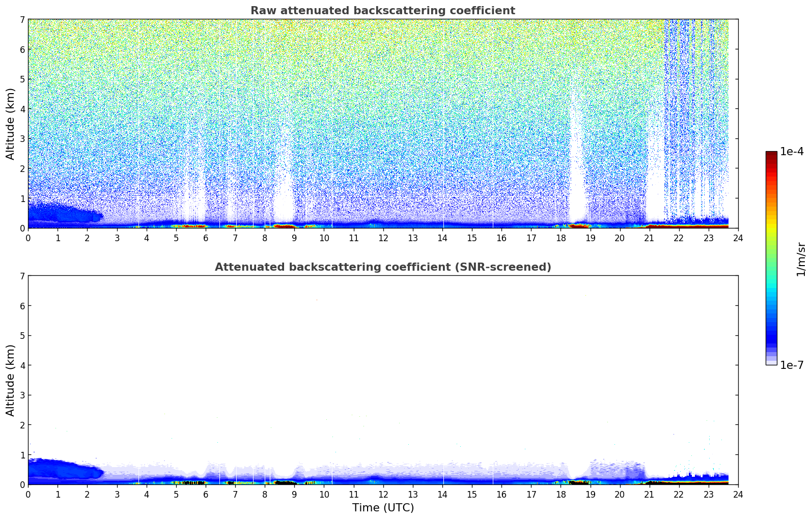The width and height of the screenshot is (812, 519).
Task: Click the 7 km altitude tick on top plot
Action: tap(22, 19)
